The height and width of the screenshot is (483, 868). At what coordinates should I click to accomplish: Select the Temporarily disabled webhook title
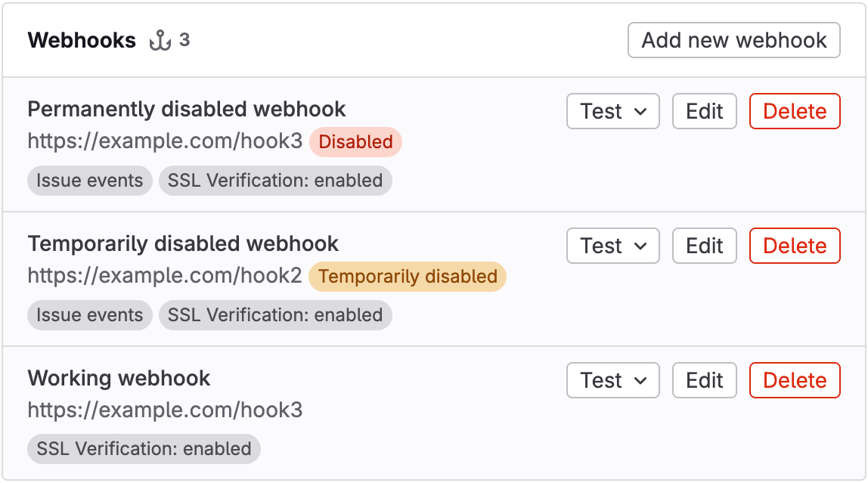[x=183, y=243]
